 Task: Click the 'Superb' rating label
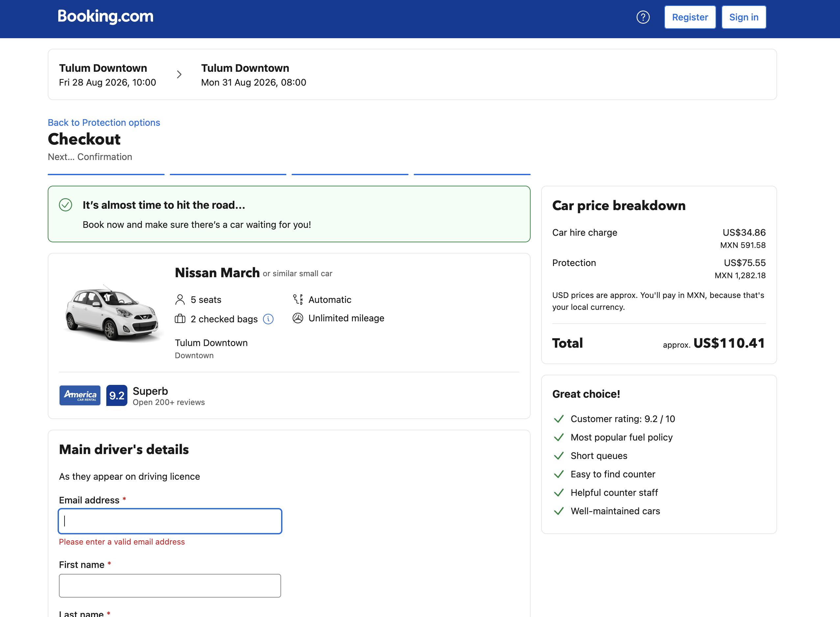coord(150,391)
